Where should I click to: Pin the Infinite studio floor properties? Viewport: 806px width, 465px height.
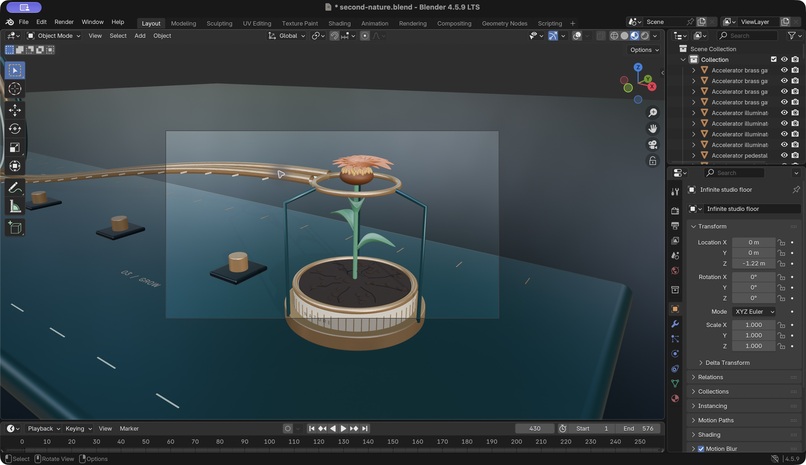[x=796, y=190]
